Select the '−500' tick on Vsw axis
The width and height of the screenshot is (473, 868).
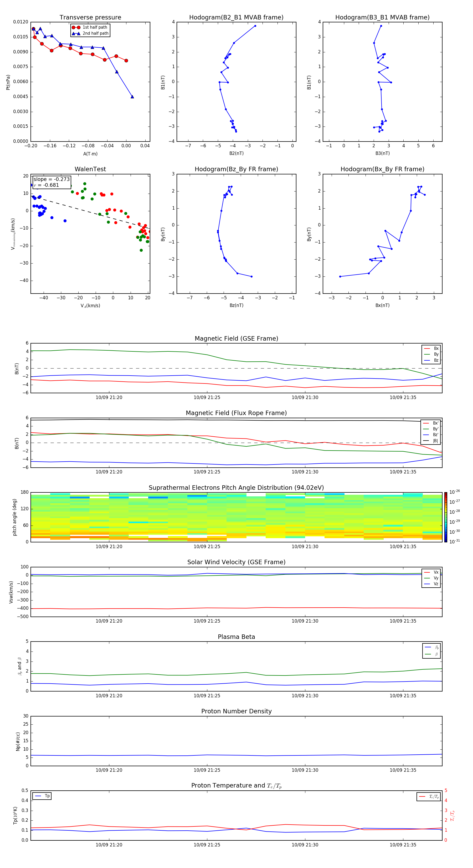pos(23,617)
